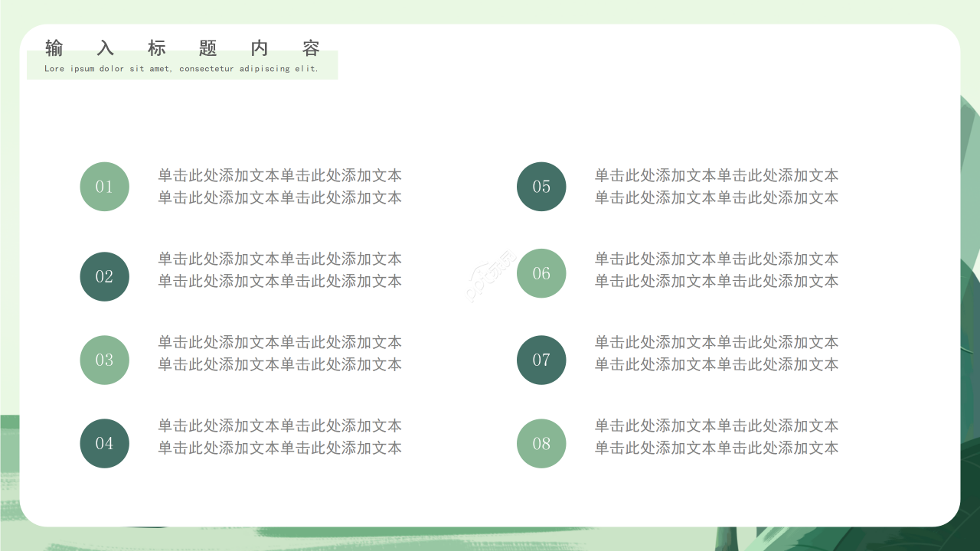Click the text placeholder beside circle 01

(x=279, y=186)
